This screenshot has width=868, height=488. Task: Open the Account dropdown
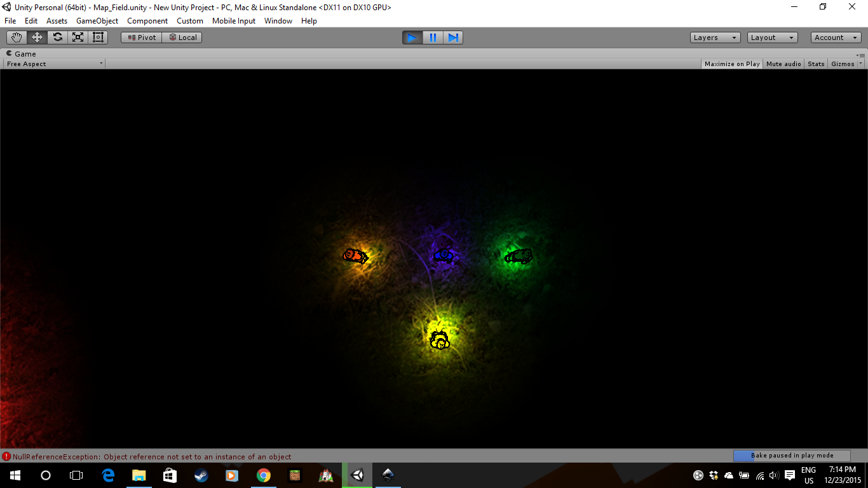(x=836, y=37)
